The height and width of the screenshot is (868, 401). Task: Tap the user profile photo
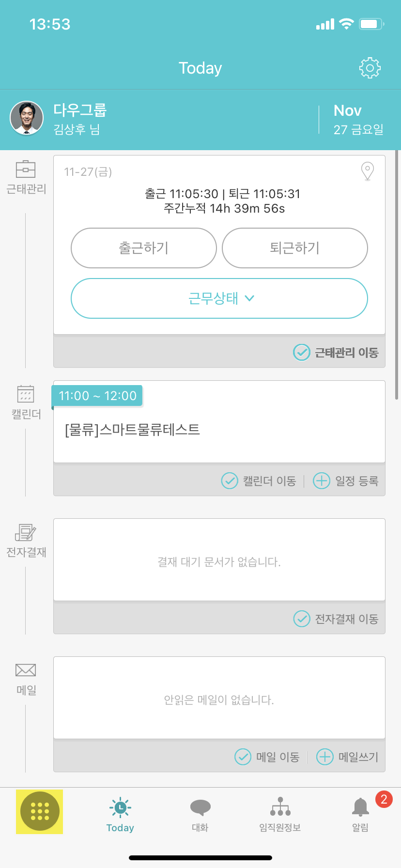point(27,118)
